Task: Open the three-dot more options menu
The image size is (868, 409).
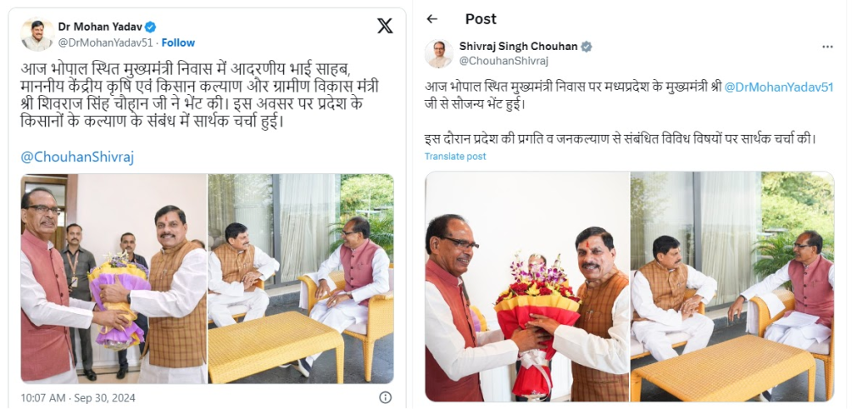Action: tap(827, 48)
